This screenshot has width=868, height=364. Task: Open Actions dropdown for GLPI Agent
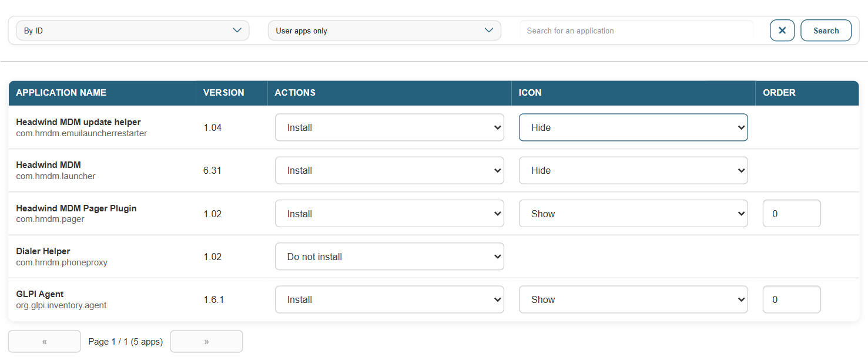(x=390, y=299)
